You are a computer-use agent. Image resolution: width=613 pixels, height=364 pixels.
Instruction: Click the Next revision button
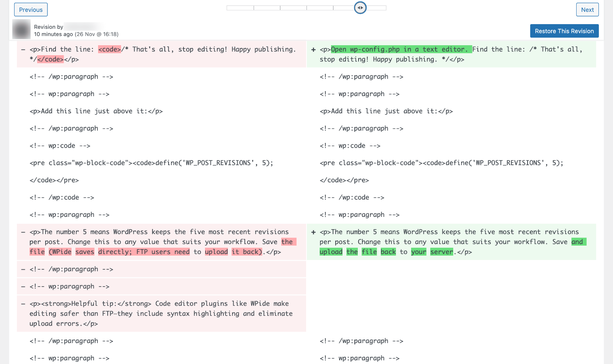(587, 10)
